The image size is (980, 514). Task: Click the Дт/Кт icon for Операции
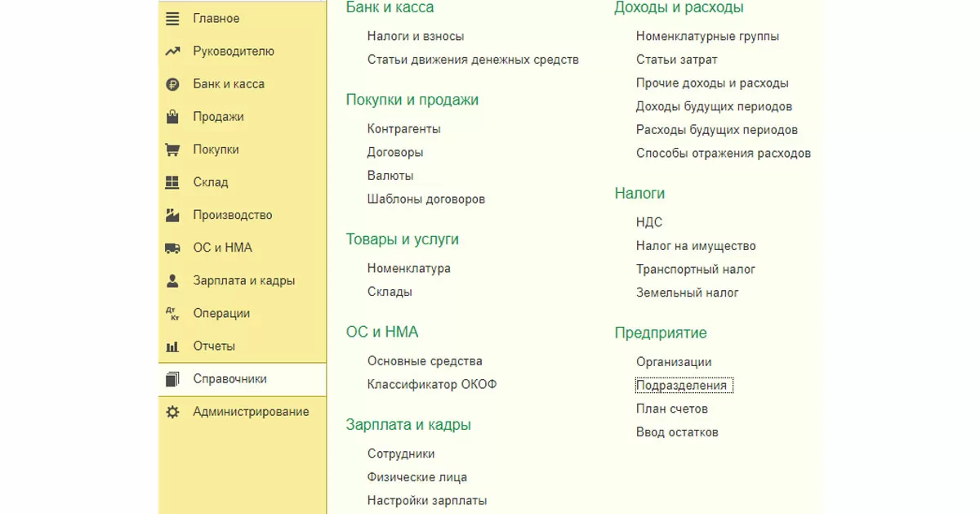[x=172, y=313]
